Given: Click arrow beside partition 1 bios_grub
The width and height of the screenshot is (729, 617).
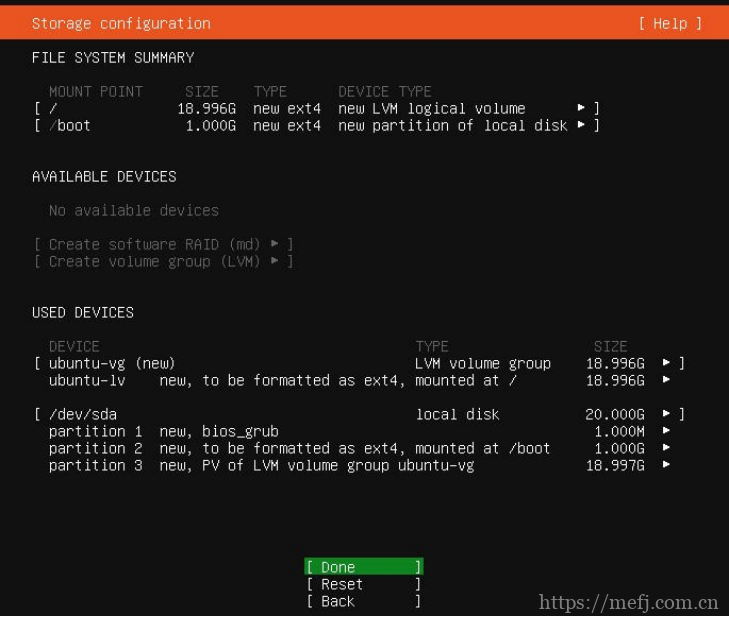Looking at the screenshot, I should [667, 431].
